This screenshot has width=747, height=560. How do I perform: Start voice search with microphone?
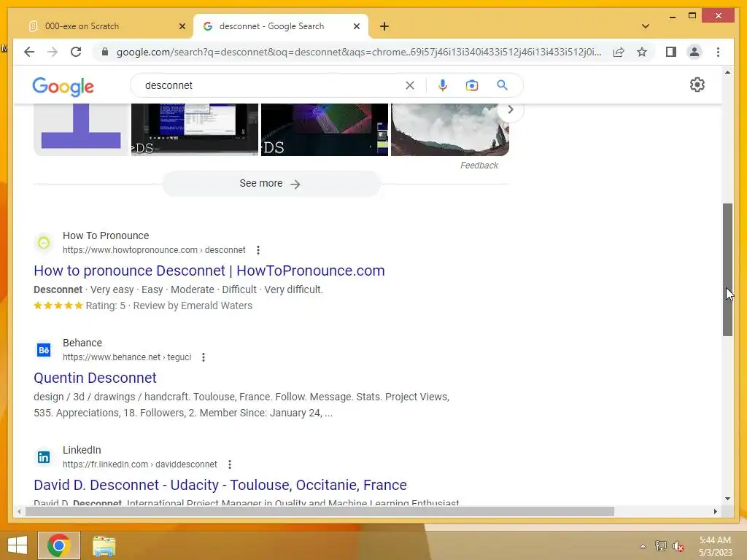tap(443, 85)
